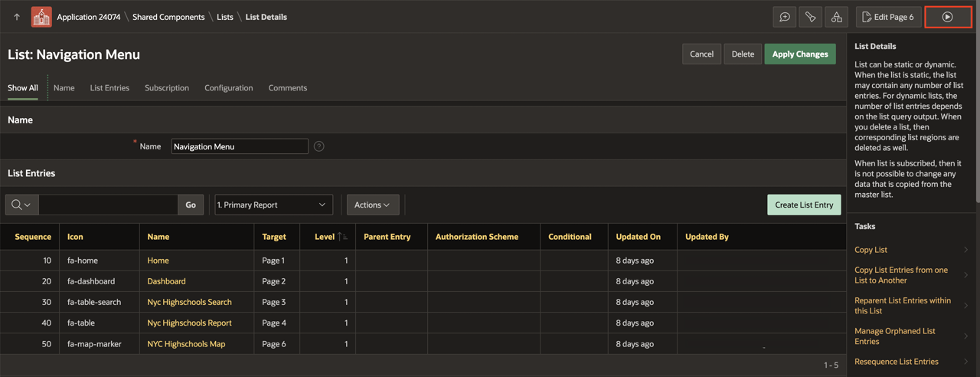Click the Create menu icon in toolbar
Viewport: 980px width, 377px height.
pyautogui.click(x=784, y=17)
